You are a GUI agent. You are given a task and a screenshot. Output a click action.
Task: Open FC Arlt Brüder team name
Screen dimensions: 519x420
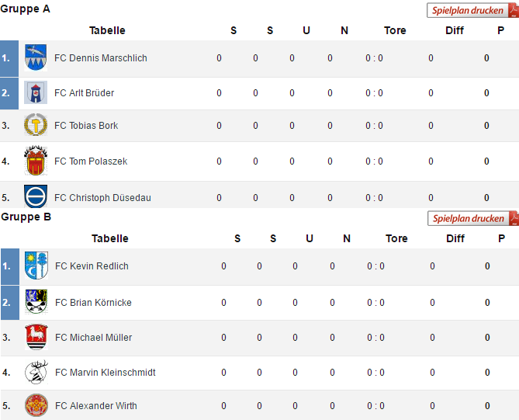click(85, 93)
